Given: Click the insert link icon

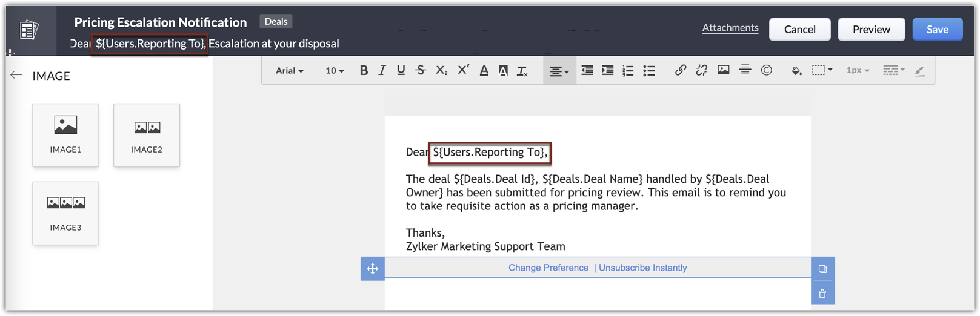Looking at the screenshot, I should pos(681,70).
